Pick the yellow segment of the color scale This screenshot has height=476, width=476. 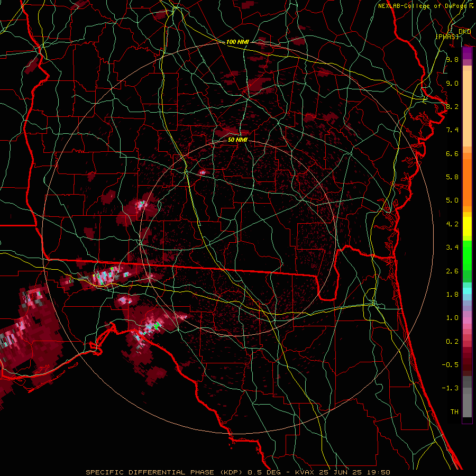467,226
